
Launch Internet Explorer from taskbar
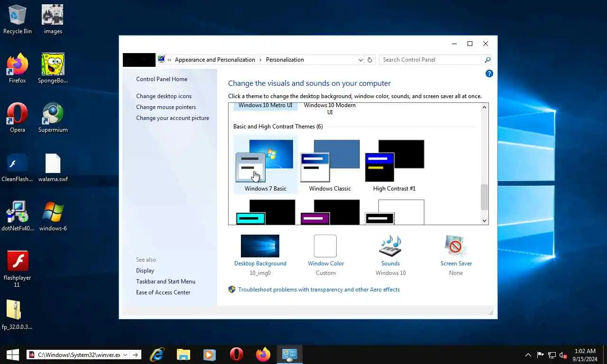click(157, 355)
